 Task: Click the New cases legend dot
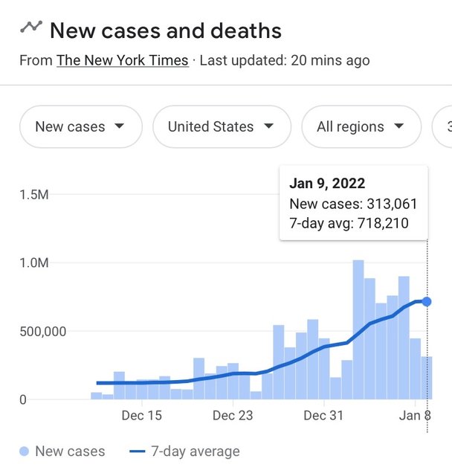click(x=25, y=451)
